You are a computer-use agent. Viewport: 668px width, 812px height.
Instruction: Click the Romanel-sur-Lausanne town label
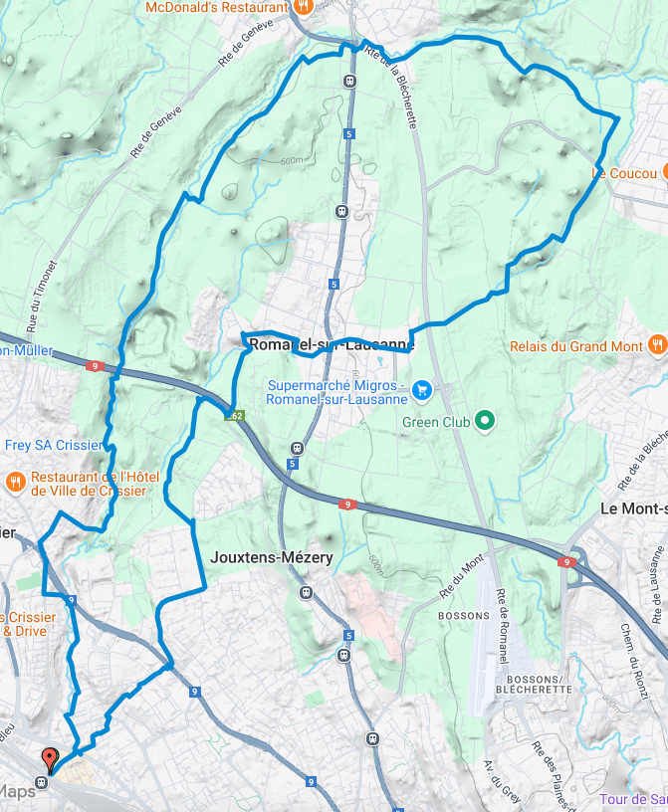tap(332, 344)
